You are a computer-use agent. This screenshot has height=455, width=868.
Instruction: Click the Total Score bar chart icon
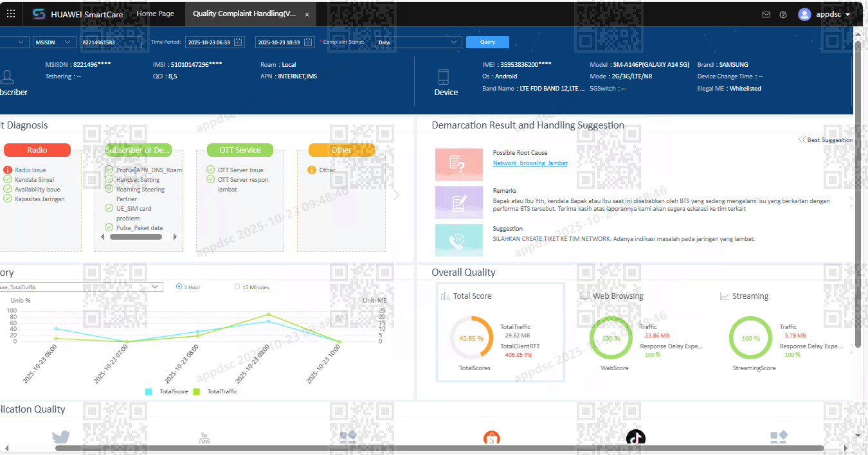click(445, 296)
